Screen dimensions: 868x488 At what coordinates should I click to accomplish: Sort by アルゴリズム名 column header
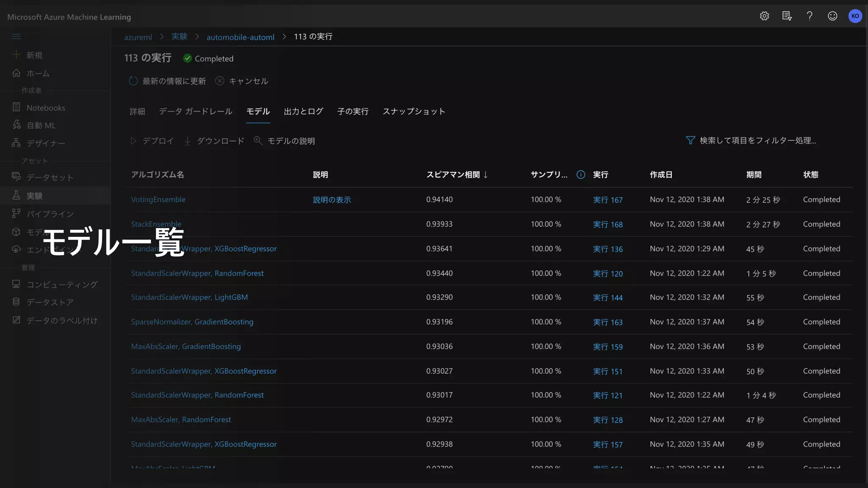coord(157,175)
